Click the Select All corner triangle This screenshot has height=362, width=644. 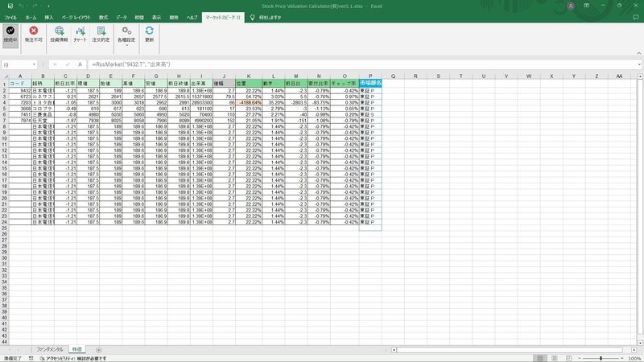6,76
